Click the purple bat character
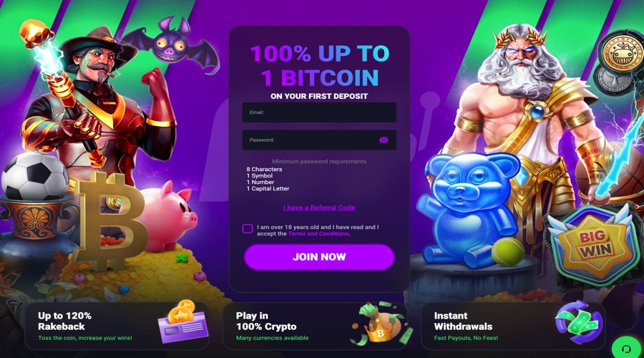644x358 pixels. (x=171, y=44)
